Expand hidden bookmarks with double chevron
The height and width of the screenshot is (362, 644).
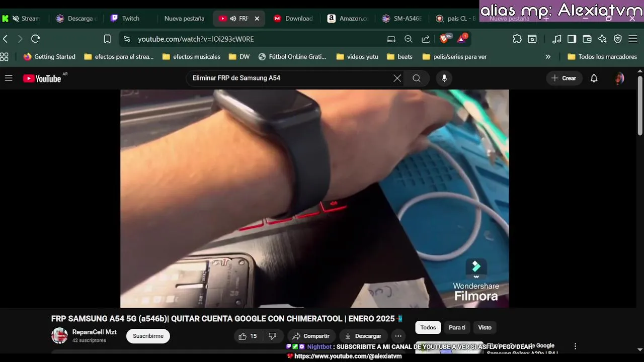548,57
